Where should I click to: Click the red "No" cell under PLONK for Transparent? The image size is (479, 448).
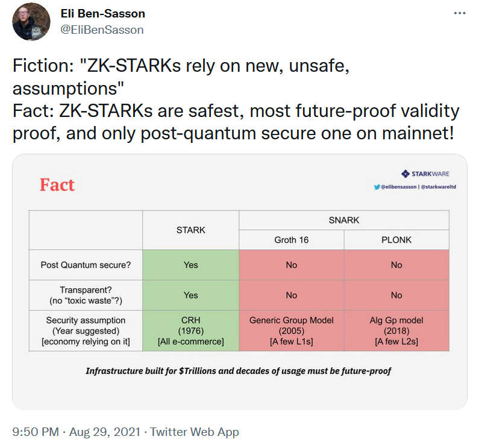[396, 295]
